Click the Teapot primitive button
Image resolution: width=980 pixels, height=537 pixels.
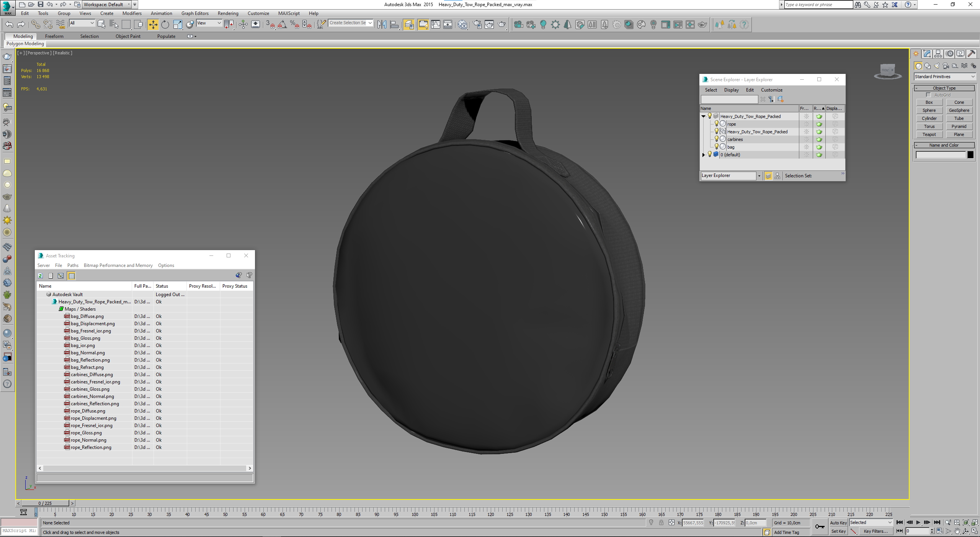pos(929,134)
